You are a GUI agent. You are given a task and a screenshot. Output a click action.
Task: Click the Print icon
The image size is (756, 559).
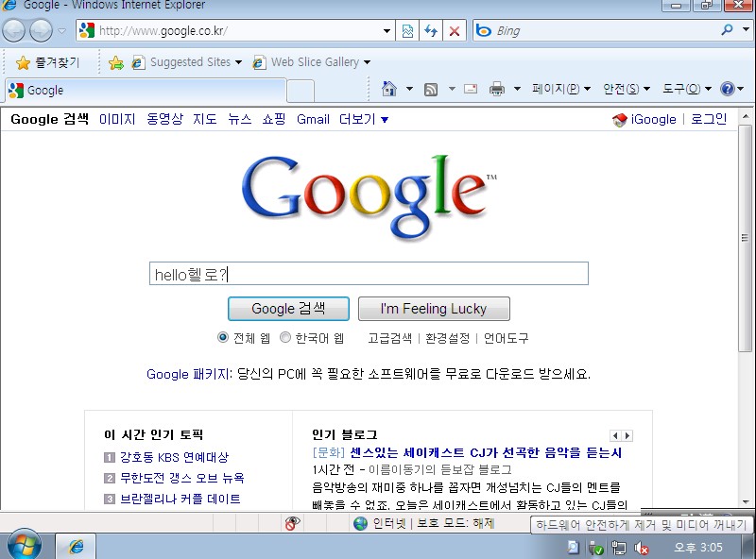(x=497, y=89)
